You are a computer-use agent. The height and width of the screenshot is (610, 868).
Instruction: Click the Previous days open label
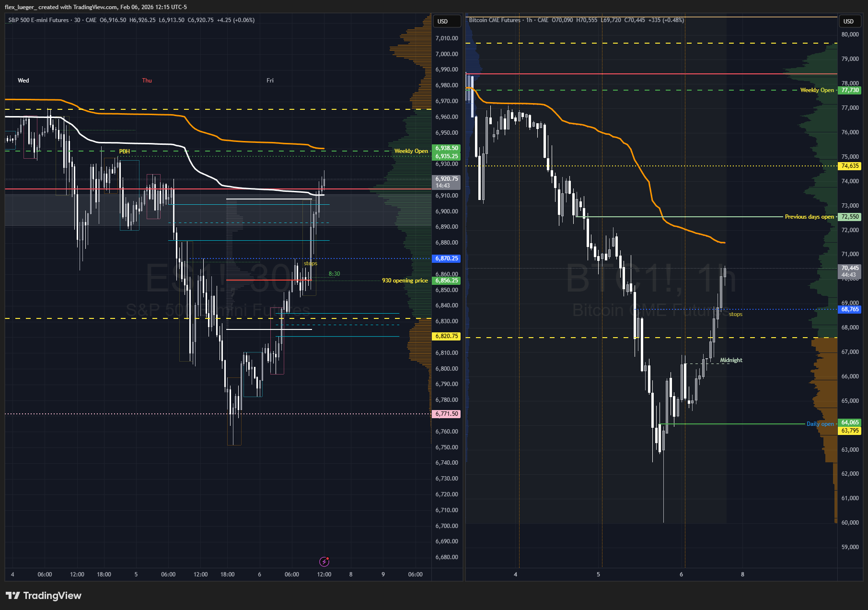click(809, 217)
